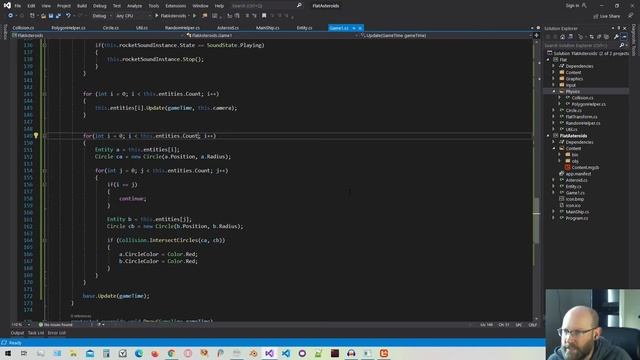Expand the Input folder in Solution Explorer
The height and width of the screenshot is (360, 640).
tap(554, 85)
